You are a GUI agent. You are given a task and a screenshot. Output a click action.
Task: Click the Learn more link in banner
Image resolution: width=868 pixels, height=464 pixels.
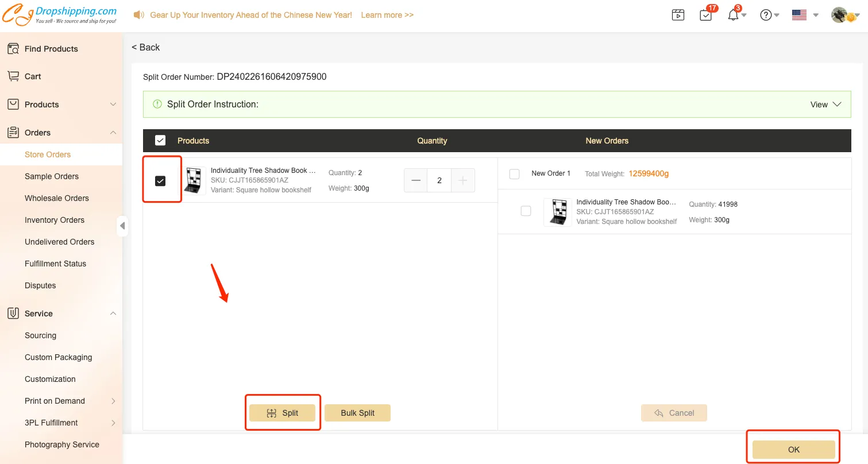tap(387, 15)
